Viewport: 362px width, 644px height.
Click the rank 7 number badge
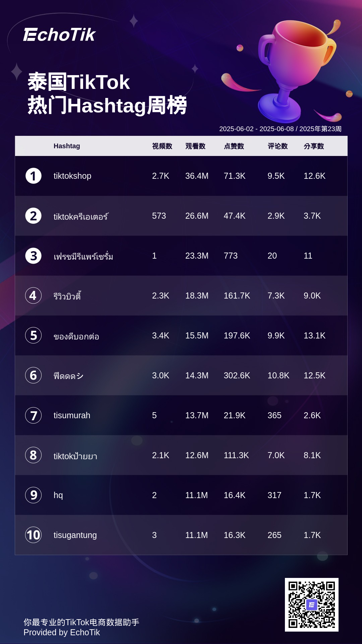(x=34, y=416)
